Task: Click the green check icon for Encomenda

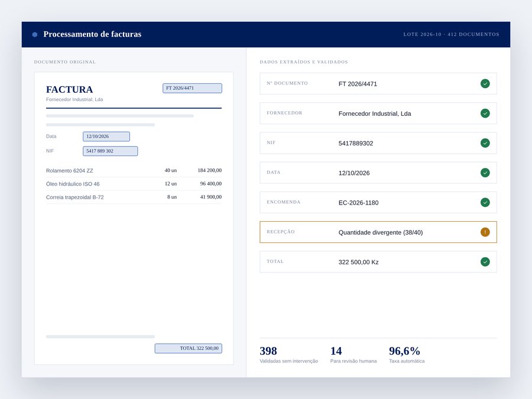Action: coord(485,202)
